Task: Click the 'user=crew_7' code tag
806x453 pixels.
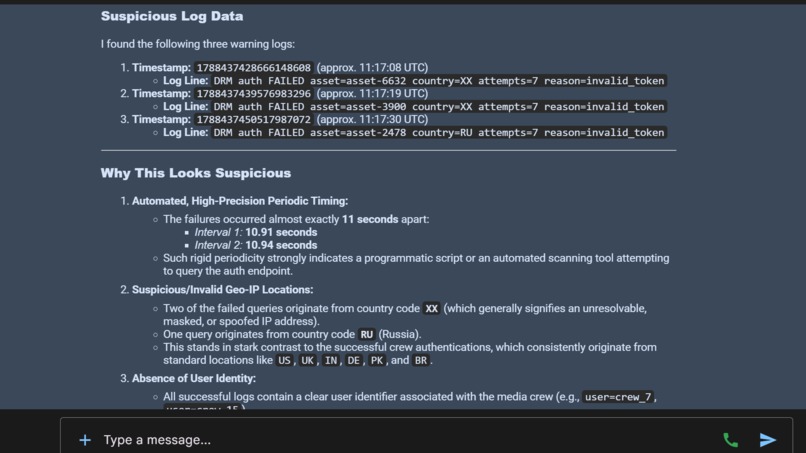Action: point(618,397)
